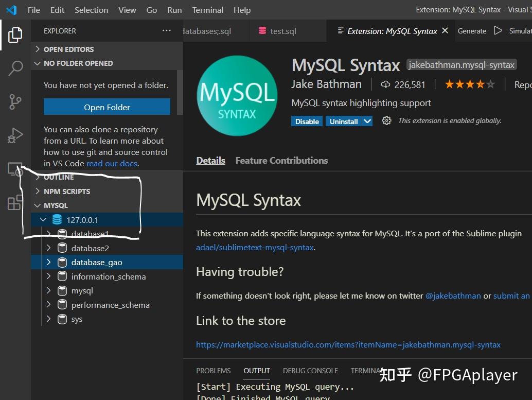
Task: Expand the database_gao tree item
Action: (x=48, y=262)
